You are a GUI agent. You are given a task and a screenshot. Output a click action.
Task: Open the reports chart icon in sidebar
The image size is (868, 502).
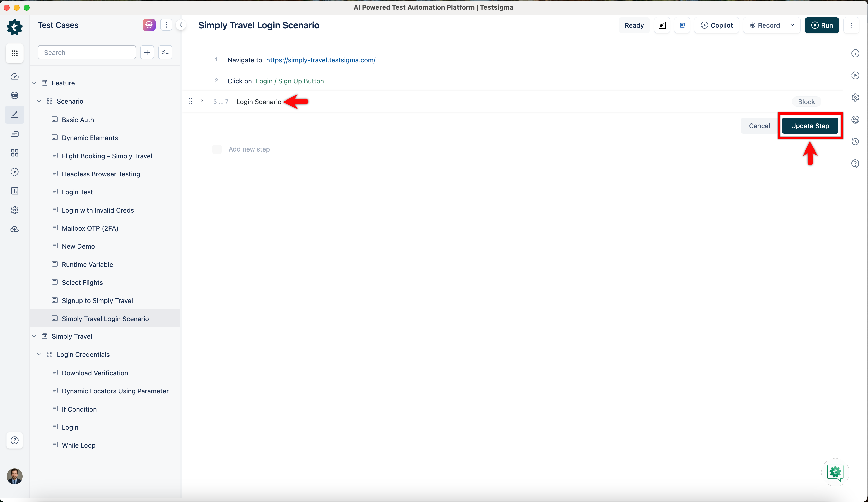[x=15, y=191]
